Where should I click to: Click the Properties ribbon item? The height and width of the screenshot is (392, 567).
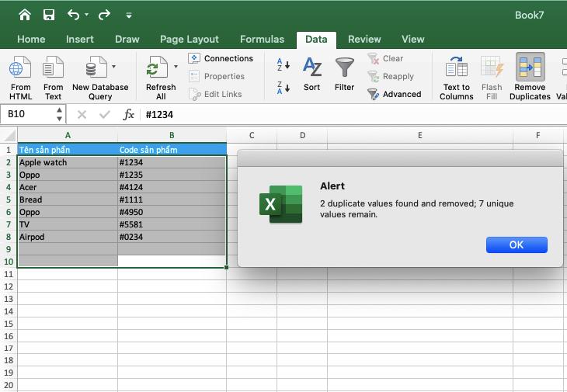(x=217, y=76)
